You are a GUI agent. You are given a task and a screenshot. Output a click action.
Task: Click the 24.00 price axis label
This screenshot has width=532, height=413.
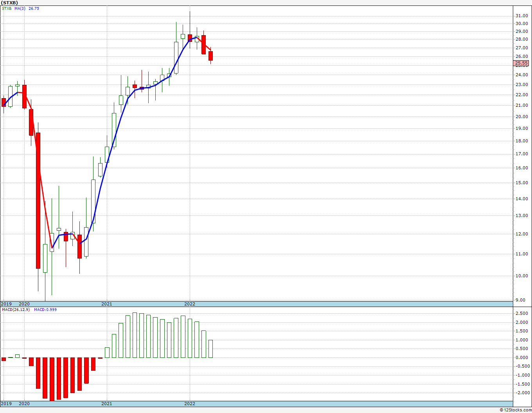tap(521, 75)
